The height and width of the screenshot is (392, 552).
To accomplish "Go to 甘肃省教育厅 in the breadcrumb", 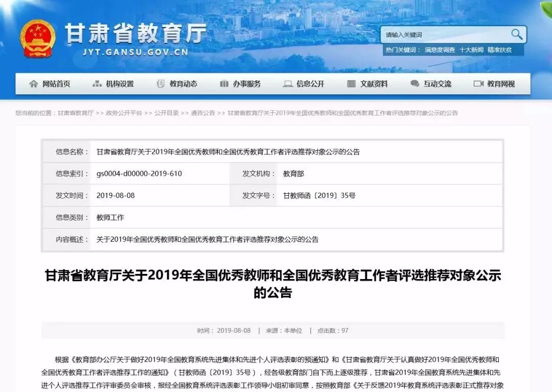I will pyautogui.click(x=75, y=113).
